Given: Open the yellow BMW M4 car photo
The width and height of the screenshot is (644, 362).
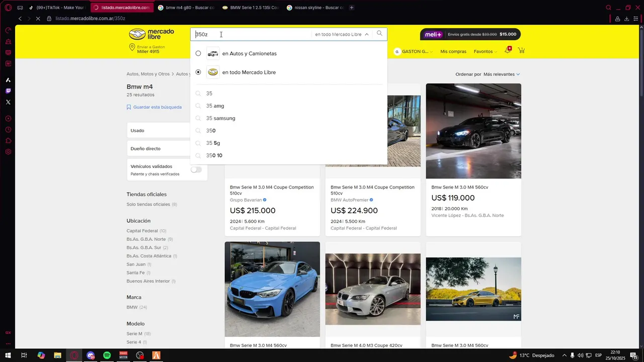Looking at the screenshot, I should (473, 289).
